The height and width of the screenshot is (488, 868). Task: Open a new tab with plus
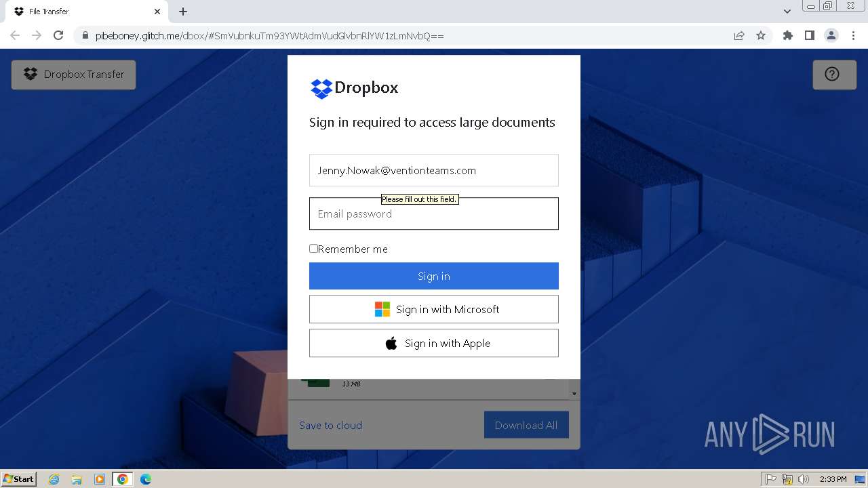coord(183,12)
